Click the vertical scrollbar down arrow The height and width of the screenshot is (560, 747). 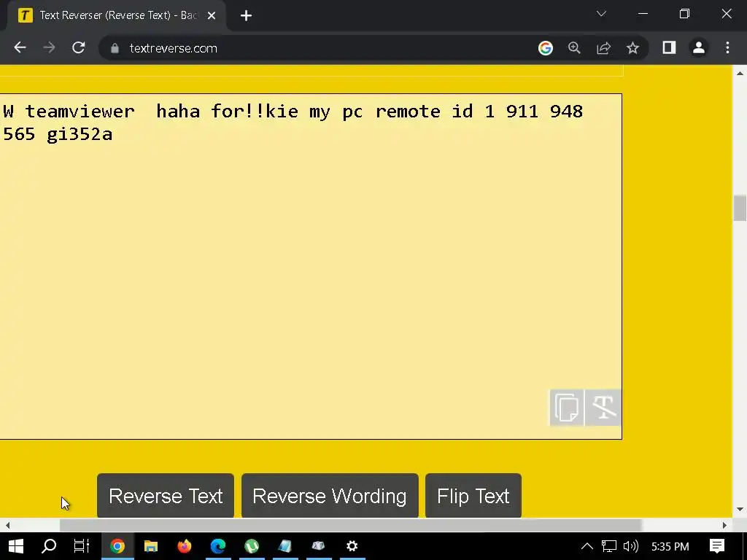click(740, 510)
